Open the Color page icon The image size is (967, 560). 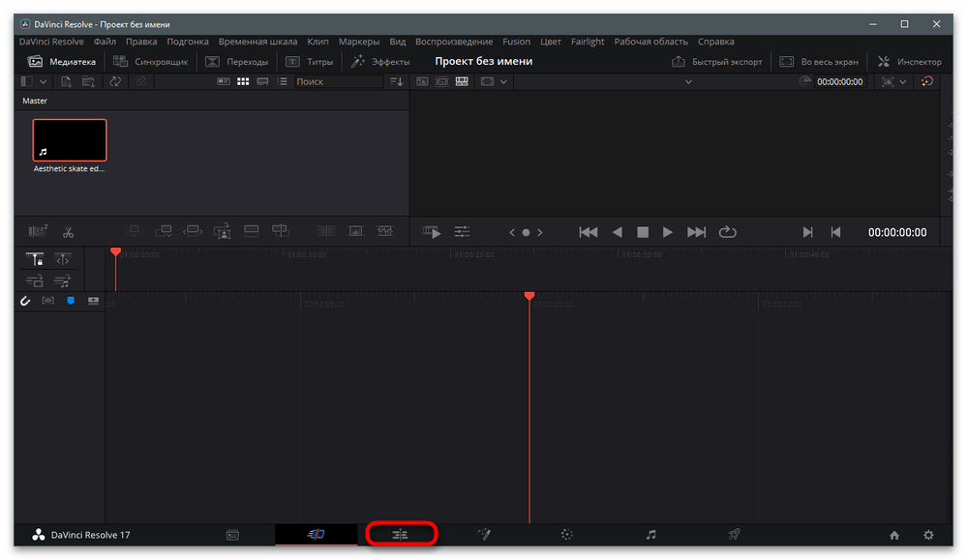point(567,534)
